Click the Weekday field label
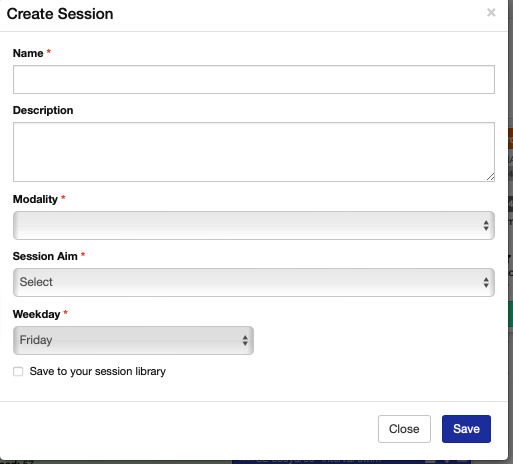The height and width of the screenshot is (464, 513). [36, 314]
